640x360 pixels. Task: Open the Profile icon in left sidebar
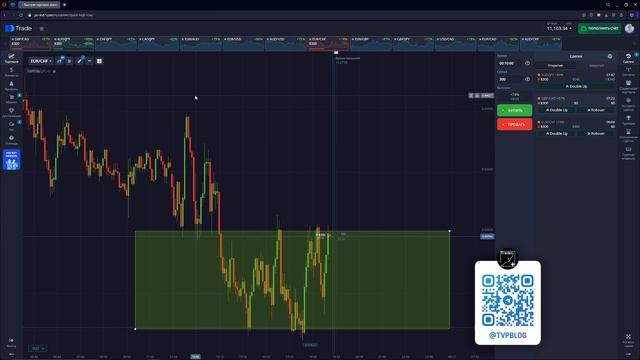11,85
